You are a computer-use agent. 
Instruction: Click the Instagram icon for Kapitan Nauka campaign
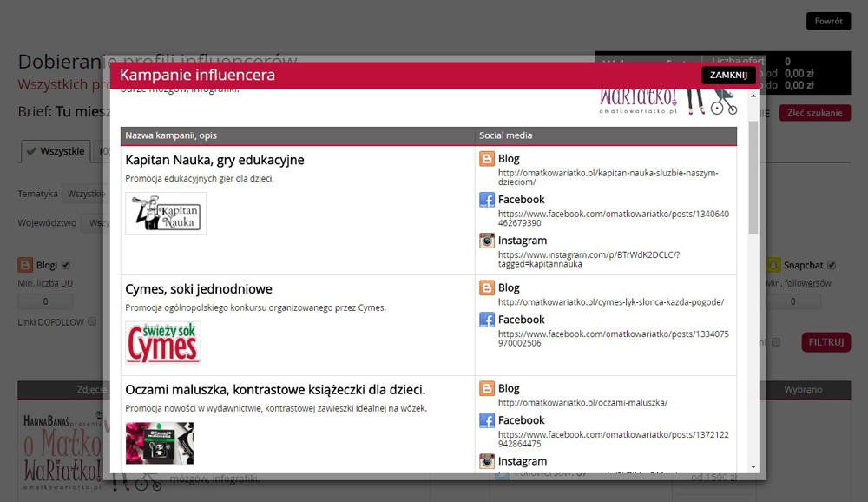click(487, 241)
